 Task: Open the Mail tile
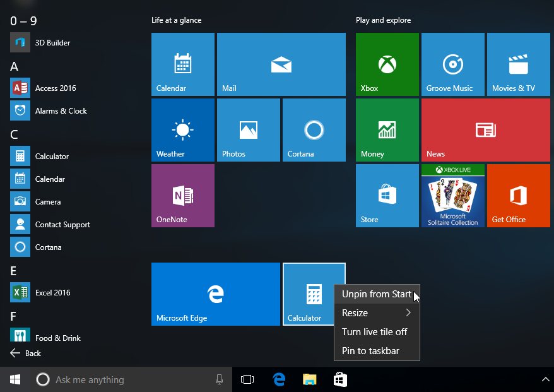point(281,64)
